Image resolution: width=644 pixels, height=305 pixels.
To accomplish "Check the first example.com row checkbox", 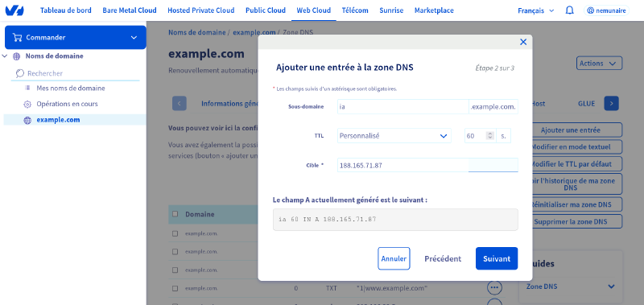I will [x=175, y=233].
